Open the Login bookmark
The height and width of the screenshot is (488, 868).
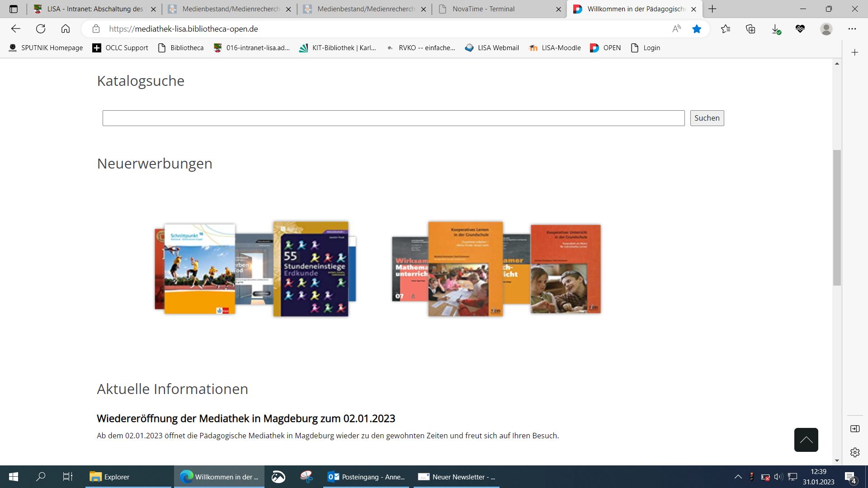tap(646, 48)
